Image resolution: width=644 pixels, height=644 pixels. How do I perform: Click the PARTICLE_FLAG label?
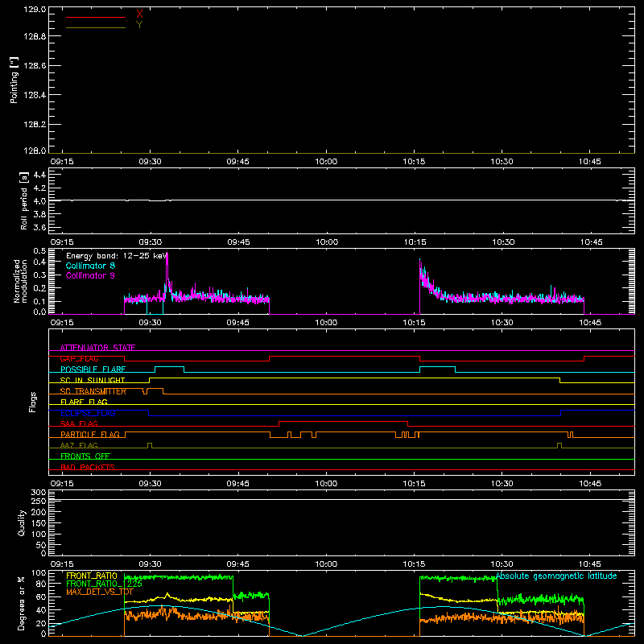point(90,435)
